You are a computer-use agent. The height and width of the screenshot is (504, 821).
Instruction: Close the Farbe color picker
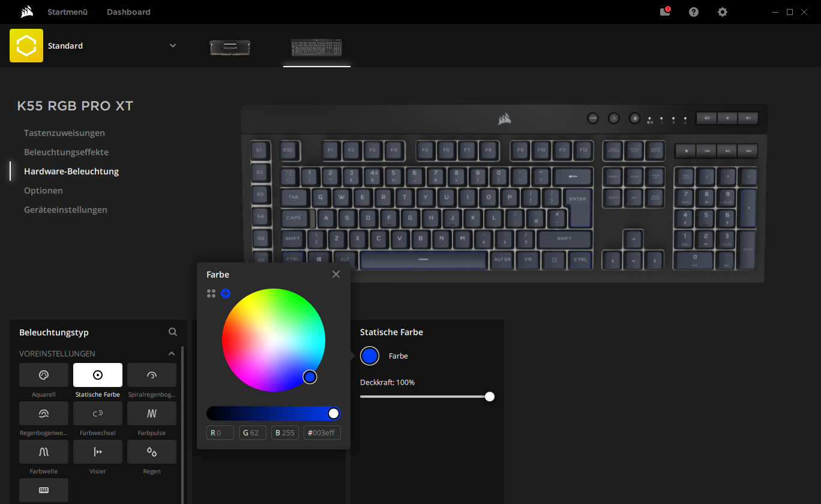coord(336,274)
